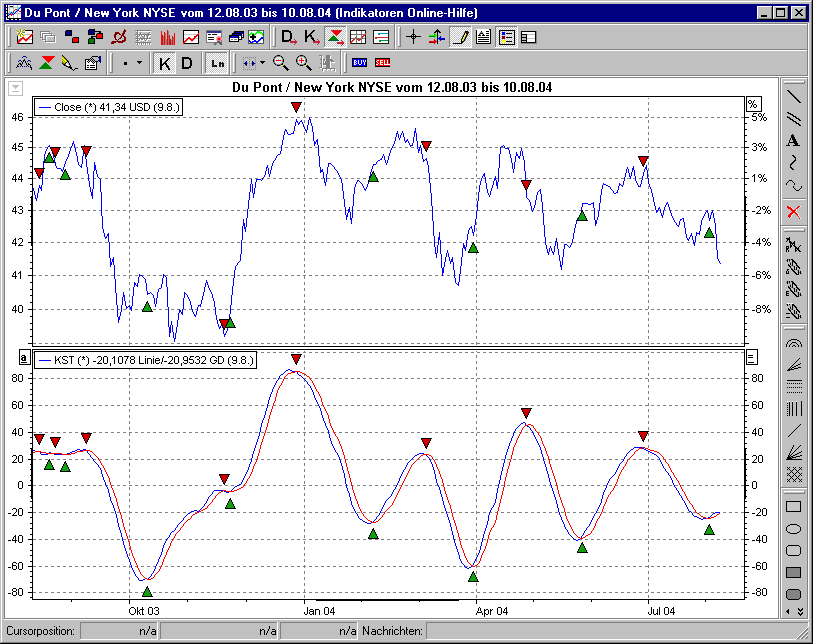Click the percent scale label on right axis
813x644 pixels.
pos(753,103)
